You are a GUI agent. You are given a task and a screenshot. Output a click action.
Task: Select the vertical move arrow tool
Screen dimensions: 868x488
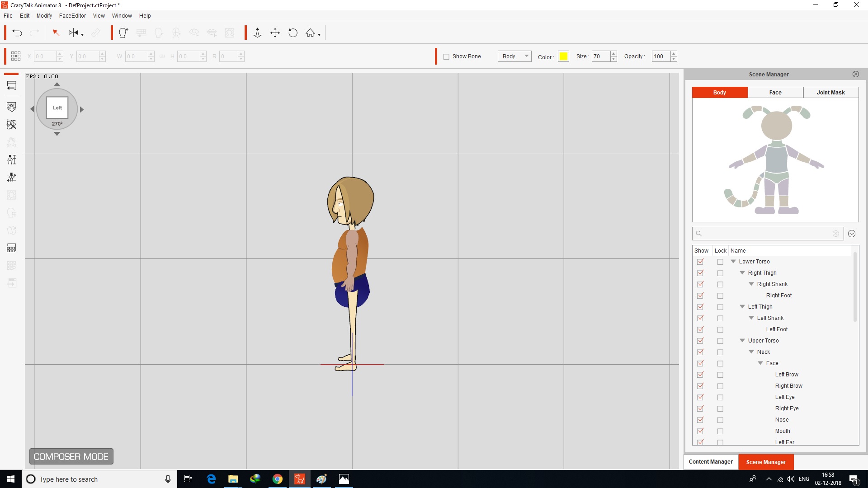[257, 33]
